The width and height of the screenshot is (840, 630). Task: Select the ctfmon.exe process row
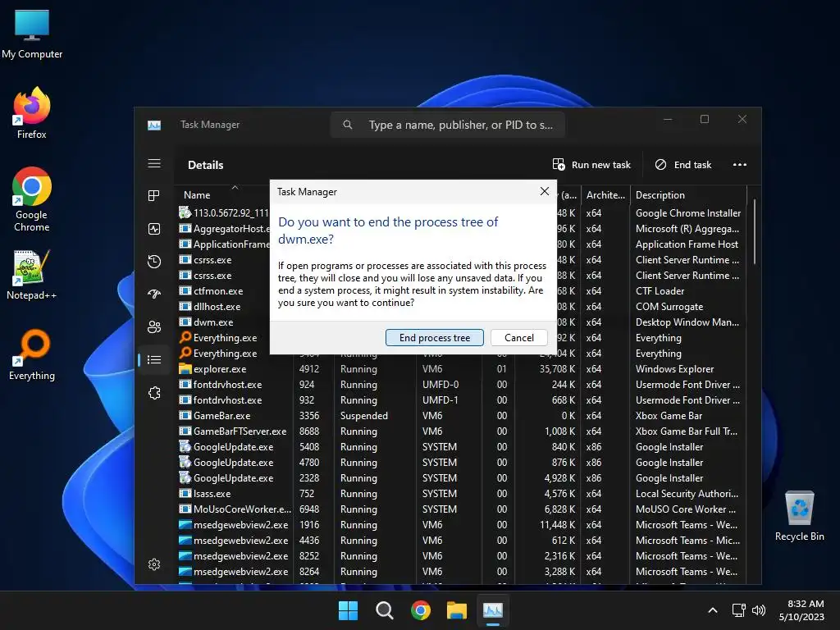point(225,291)
